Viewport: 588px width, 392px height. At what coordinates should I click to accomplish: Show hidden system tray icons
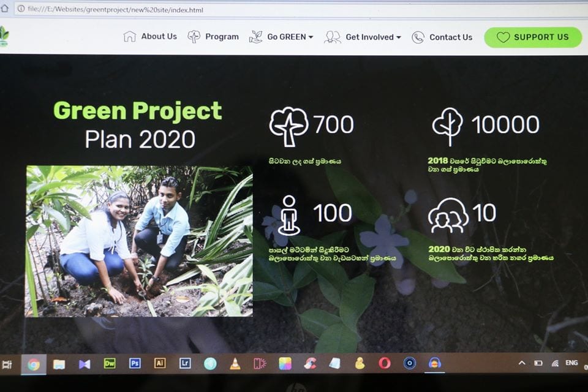pyautogui.click(x=522, y=363)
